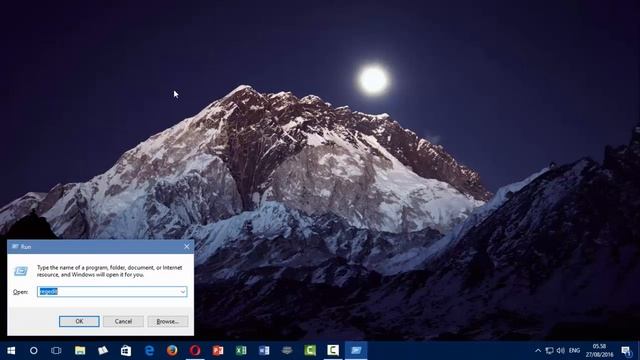The width and height of the screenshot is (640, 360).
Task: Select the Run dialog taskbar button
Action: pos(356,350)
